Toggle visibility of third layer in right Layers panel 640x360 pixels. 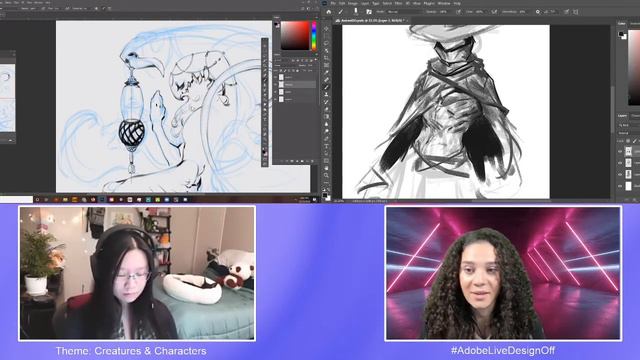(620, 174)
